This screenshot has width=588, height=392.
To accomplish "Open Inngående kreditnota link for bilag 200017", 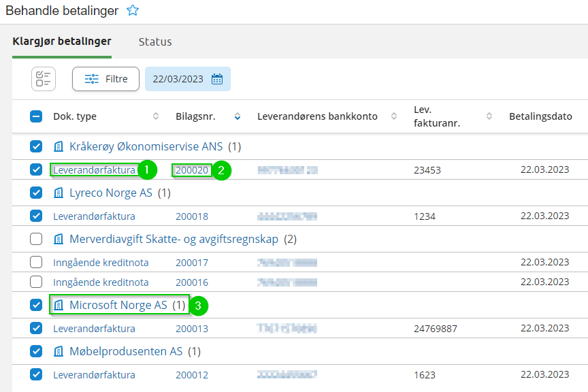I will 101,263.
